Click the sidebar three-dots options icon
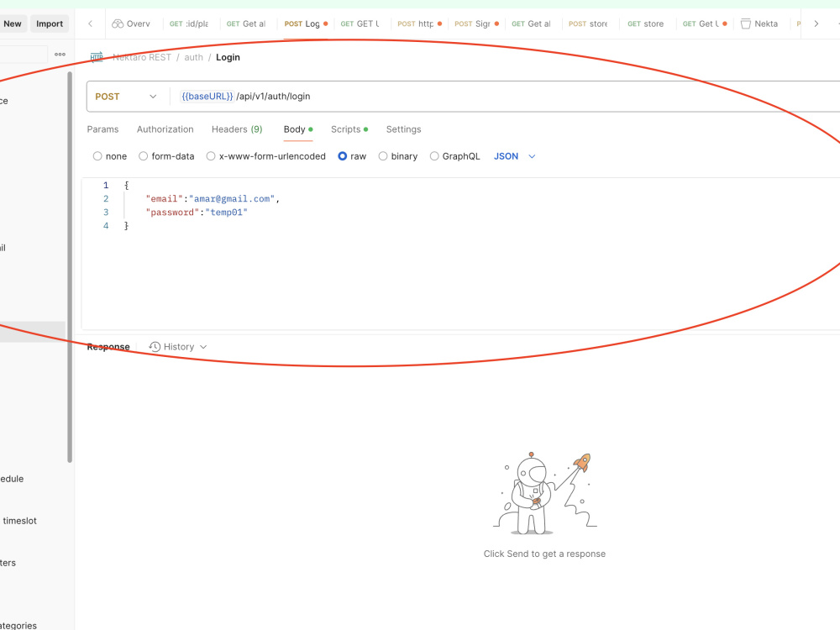 coord(60,54)
